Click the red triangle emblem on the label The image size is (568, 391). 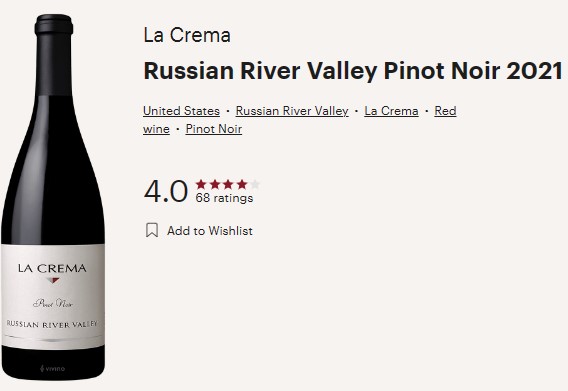click(53, 280)
